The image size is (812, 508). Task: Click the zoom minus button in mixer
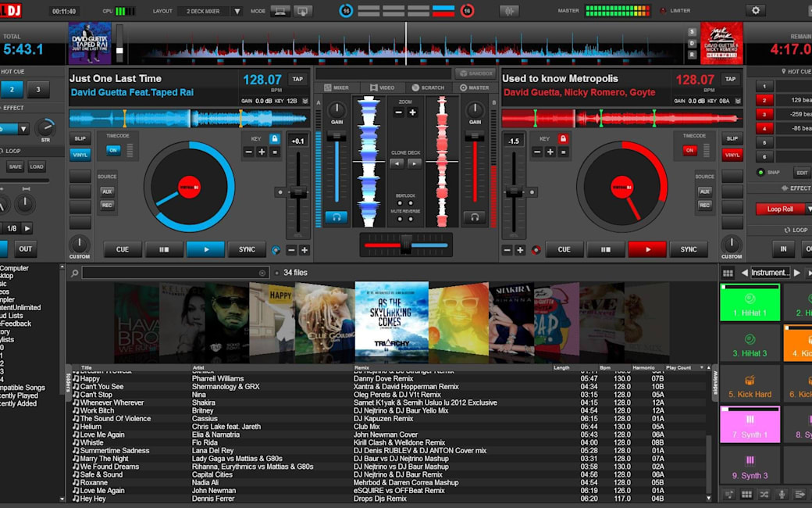399,113
